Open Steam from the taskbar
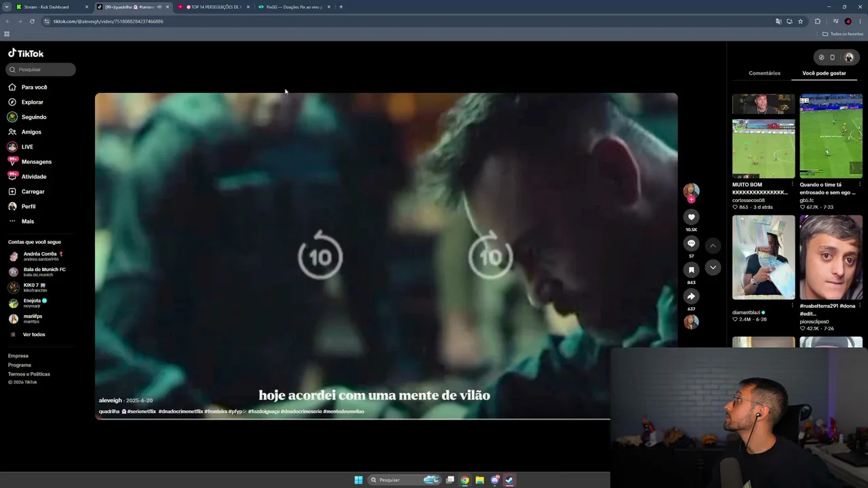 pos(509,480)
